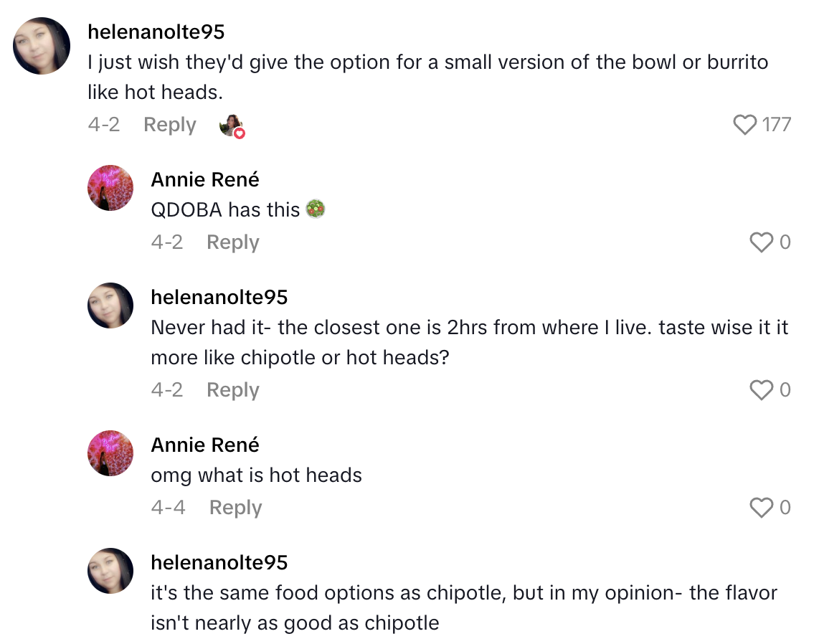The image size is (819, 644).
Task: Reply to helenanolte95's top comment
Action: (x=169, y=124)
